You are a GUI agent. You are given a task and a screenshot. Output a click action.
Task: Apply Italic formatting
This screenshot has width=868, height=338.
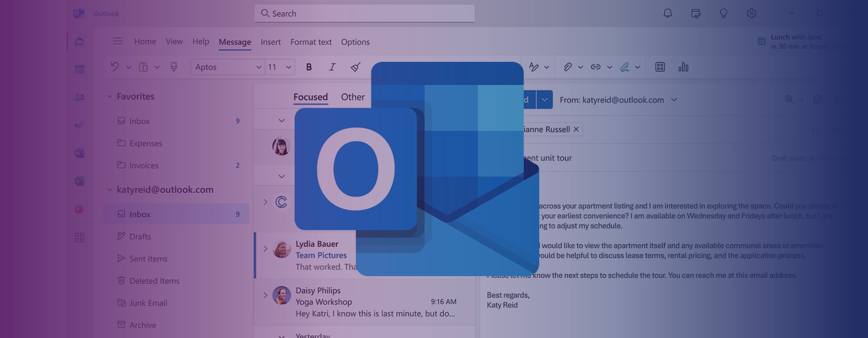(332, 67)
